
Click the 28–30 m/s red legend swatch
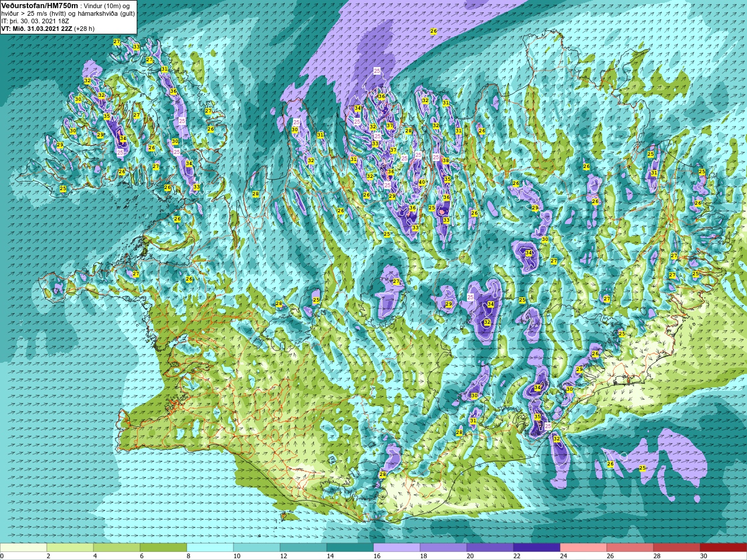pyautogui.click(x=677, y=548)
